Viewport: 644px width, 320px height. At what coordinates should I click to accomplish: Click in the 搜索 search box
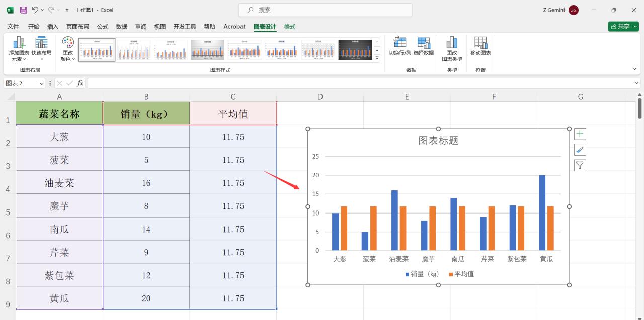(325, 10)
